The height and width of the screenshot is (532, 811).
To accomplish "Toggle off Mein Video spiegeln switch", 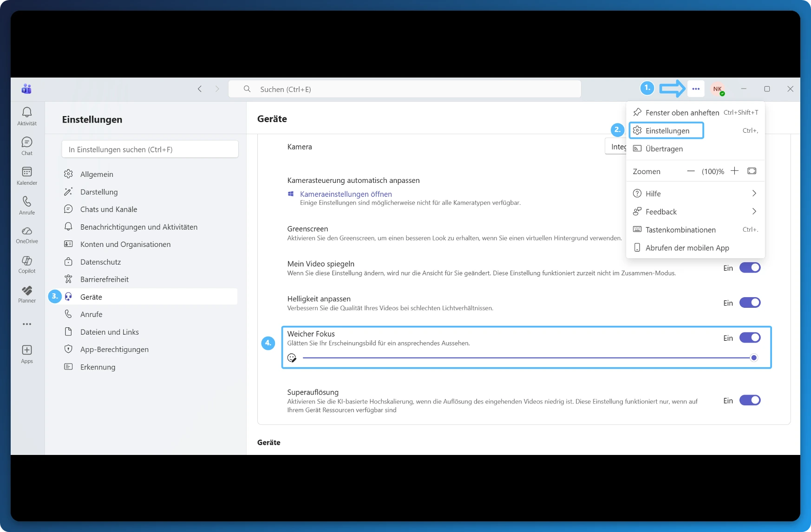I will [750, 268].
